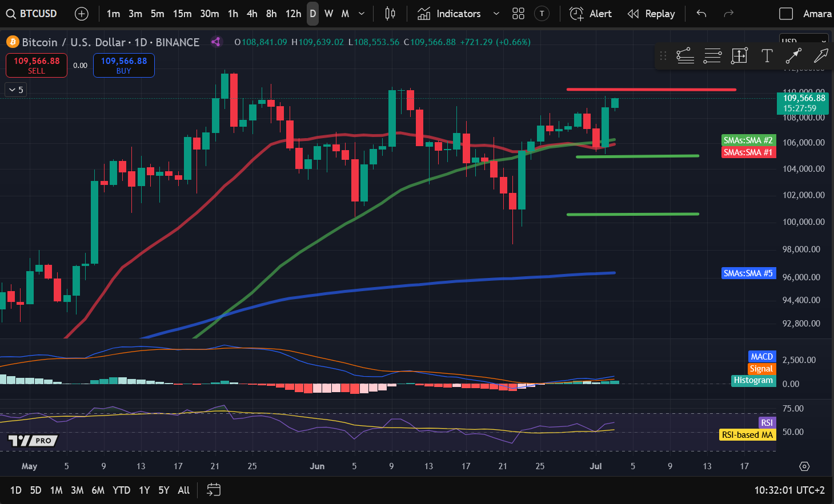Select the arrow marker drawing tool

821,56
